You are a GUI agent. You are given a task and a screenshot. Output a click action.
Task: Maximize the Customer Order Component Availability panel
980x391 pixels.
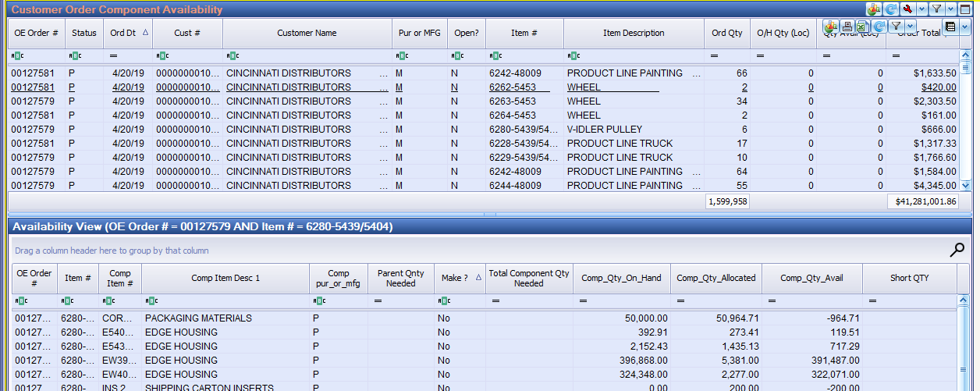click(x=965, y=9)
